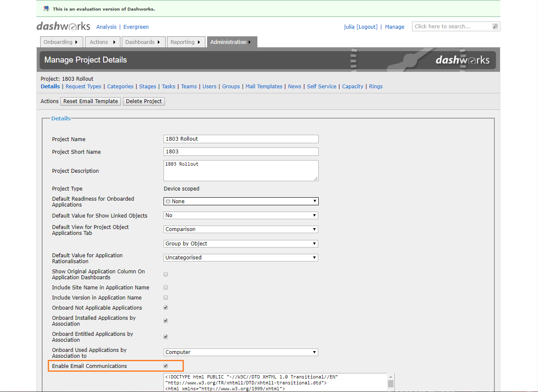Uncheck Onboard Not Applicable Applications
This screenshot has height=392, width=538.
pos(166,308)
